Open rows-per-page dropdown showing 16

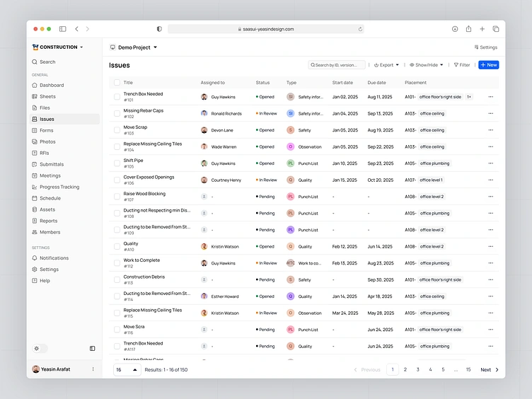click(x=127, y=369)
